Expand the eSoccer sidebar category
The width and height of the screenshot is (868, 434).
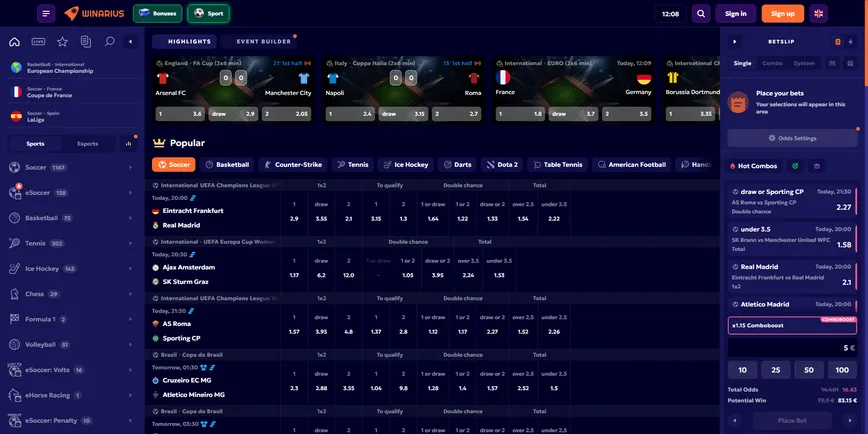click(x=72, y=193)
